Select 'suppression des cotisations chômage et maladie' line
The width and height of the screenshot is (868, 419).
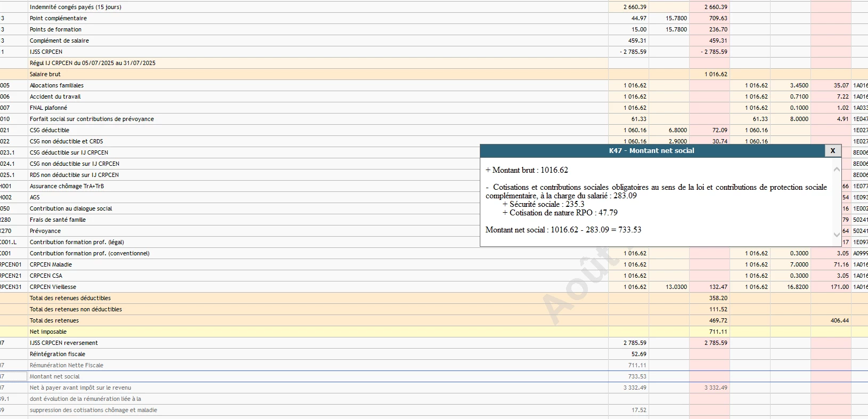93,410
